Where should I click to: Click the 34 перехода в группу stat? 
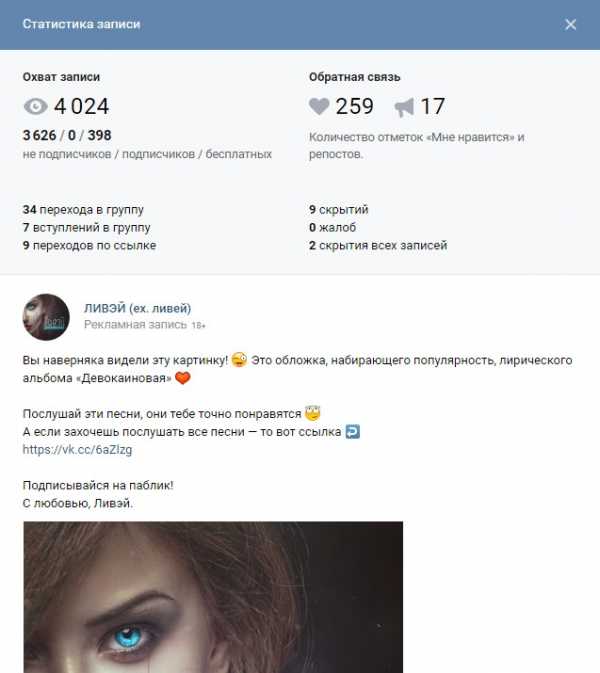(x=83, y=209)
